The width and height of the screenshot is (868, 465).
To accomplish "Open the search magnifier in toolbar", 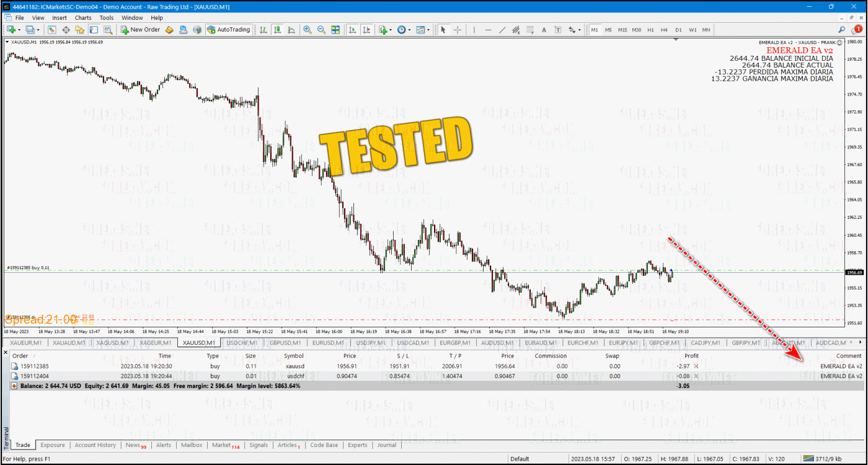I will click(842, 29).
